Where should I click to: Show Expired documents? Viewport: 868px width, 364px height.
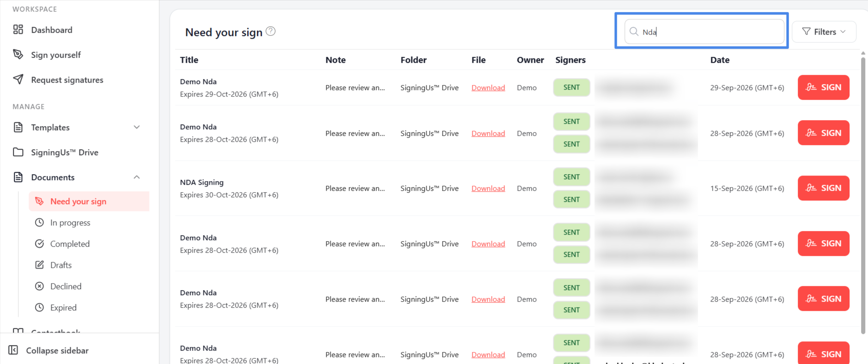coord(63,308)
